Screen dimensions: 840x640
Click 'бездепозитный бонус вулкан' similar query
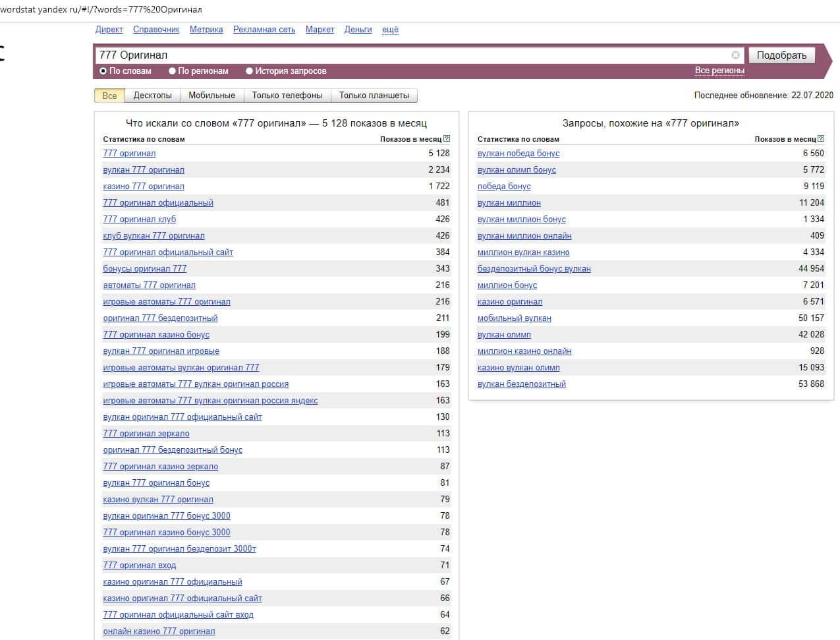click(534, 269)
